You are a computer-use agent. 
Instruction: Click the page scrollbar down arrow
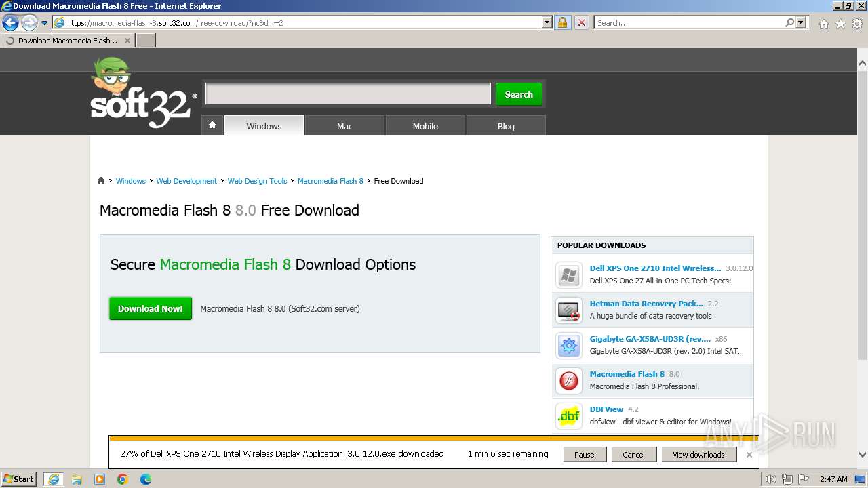pos(863,455)
